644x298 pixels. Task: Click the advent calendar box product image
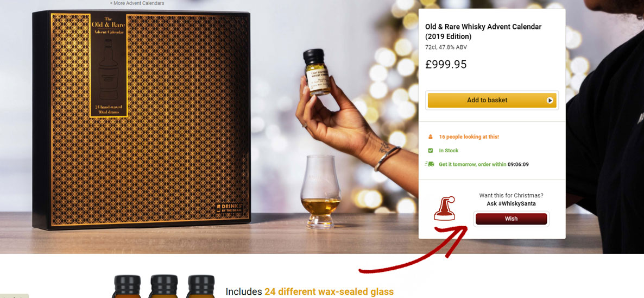pos(141,120)
